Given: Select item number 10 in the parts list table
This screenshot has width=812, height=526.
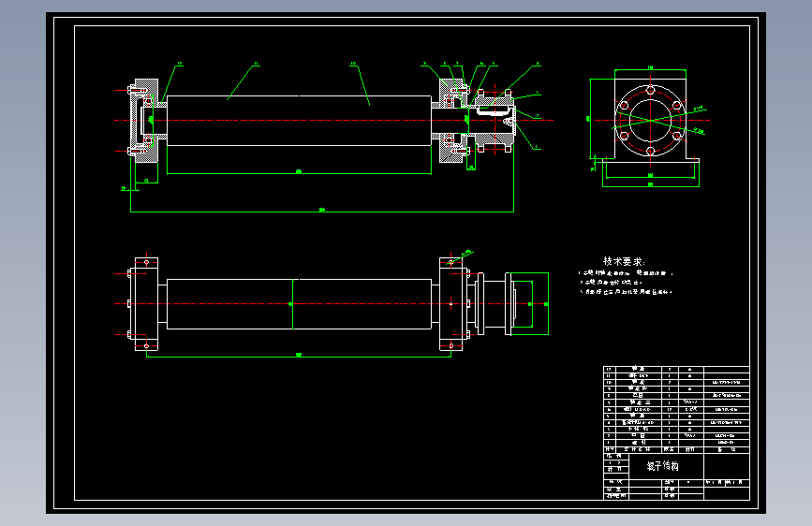Looking at the screenshot, I should click(x=609, y=383).
